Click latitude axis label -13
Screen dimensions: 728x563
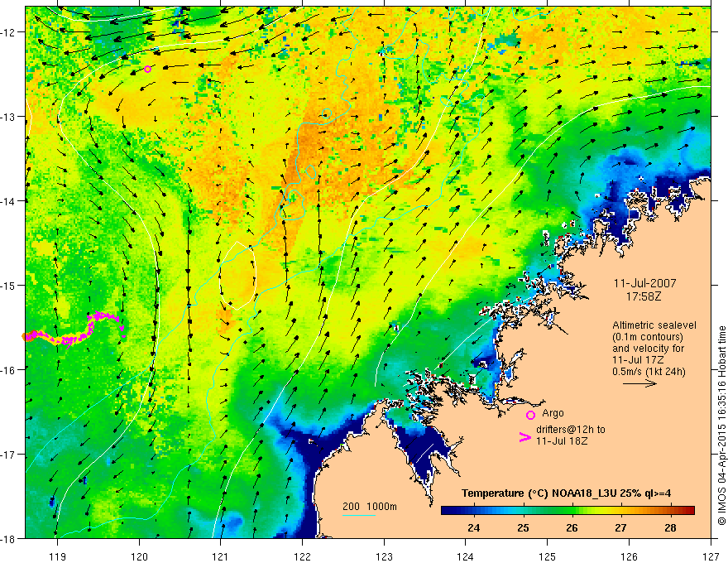click(x=9, y=117)
